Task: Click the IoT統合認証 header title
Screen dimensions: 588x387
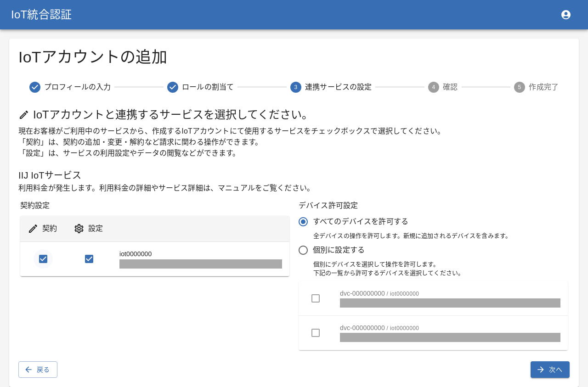Action: (x=41, y=15)
